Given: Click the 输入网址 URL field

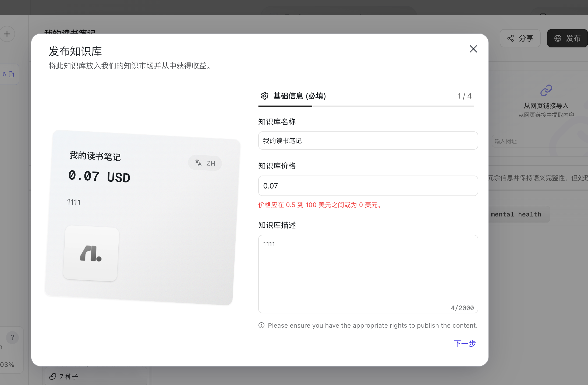Looking at the screenshot, I should (x=540, y=141).
